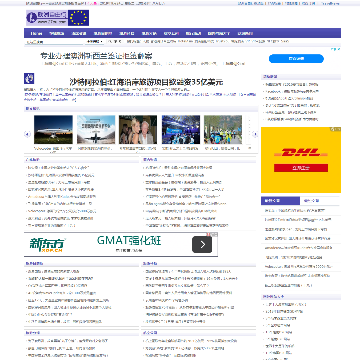Open the thumbnail of an airliner with banner text

click(x=96, y=130)
